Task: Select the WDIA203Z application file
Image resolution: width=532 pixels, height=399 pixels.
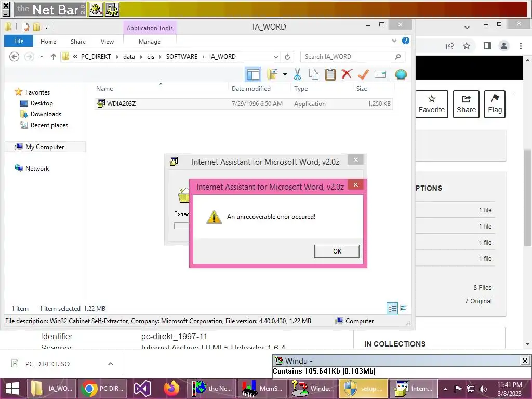Action: (x=243, y=104)
